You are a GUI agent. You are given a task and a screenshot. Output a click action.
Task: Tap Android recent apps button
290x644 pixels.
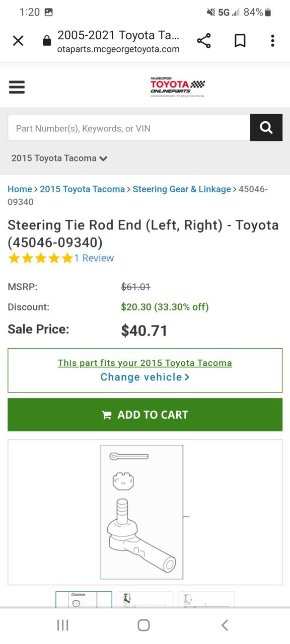click(x=63, y=625)
